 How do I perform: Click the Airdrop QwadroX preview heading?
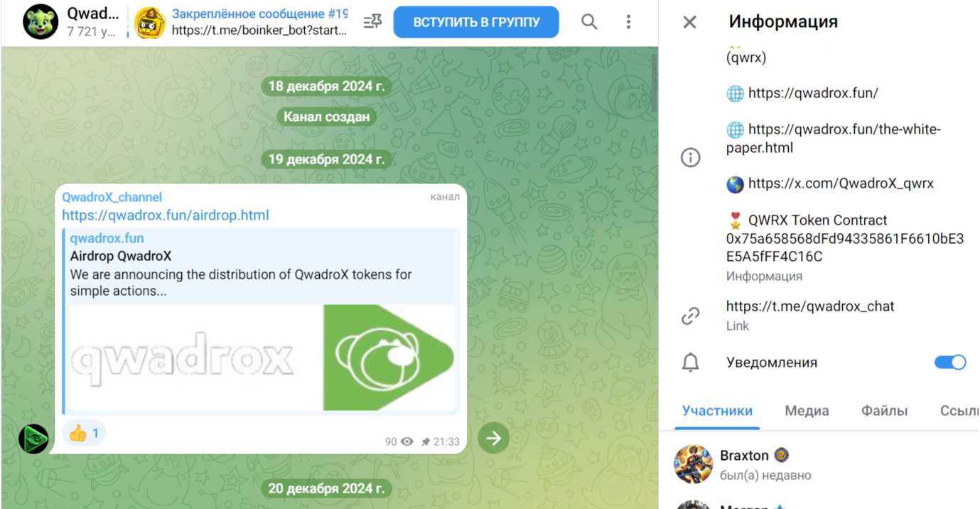(x=121, y=256)
